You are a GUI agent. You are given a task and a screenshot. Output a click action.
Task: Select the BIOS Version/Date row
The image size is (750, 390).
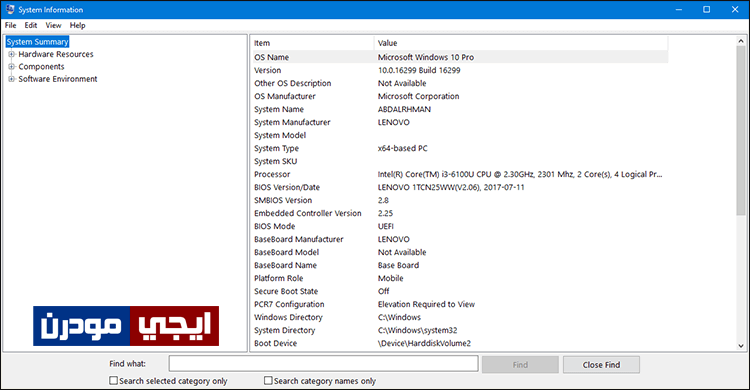point(460,187)
